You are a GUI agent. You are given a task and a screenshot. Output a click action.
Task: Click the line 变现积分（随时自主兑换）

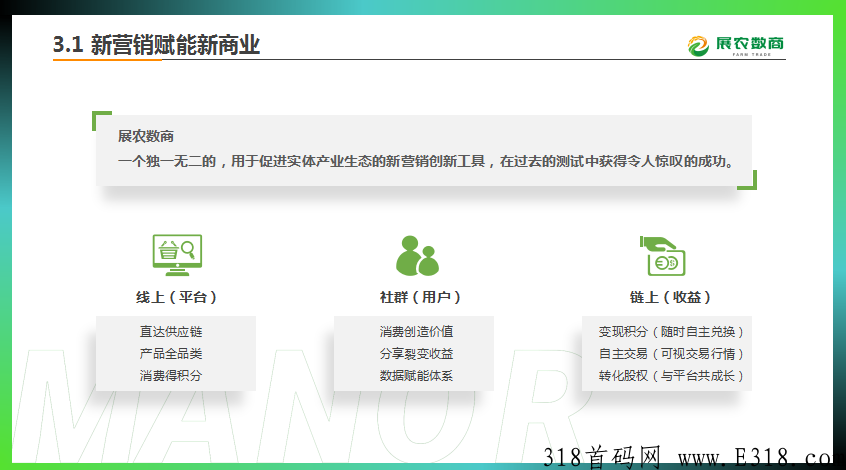(671, 331)
